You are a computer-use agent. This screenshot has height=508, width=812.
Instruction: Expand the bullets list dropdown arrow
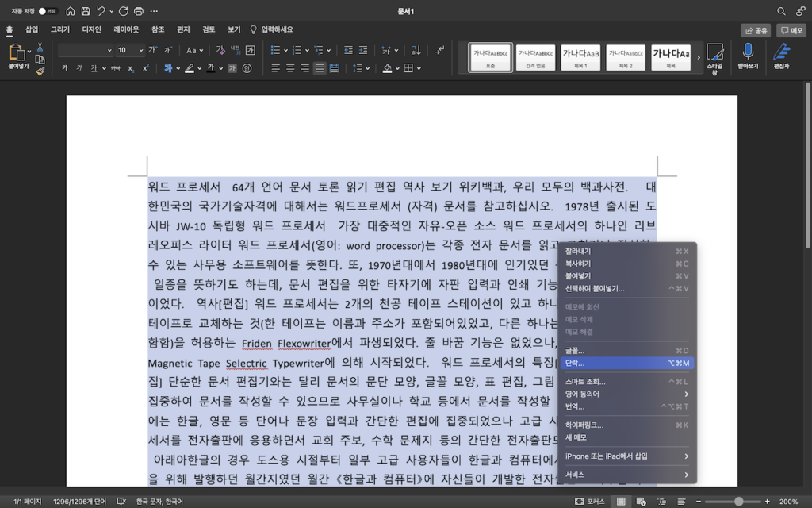(285, 51)
